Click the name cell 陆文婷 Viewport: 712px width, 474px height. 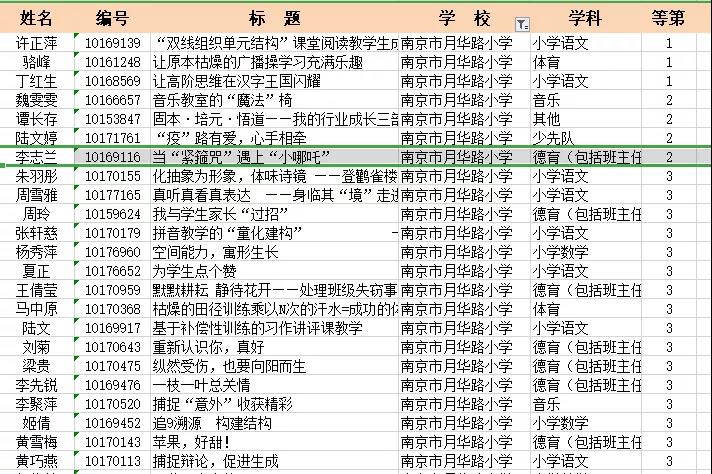[36, 138]
